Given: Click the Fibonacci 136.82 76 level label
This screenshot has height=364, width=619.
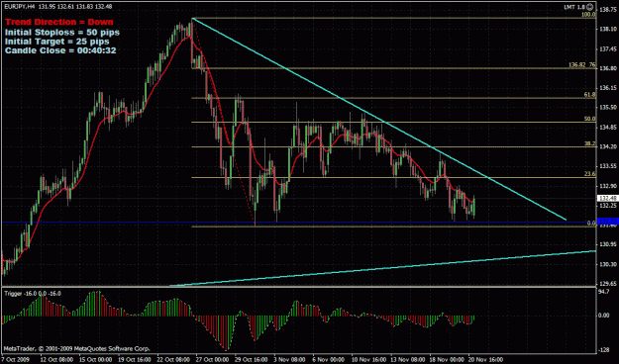Looking at the screenshot, I should coord(582,64).
